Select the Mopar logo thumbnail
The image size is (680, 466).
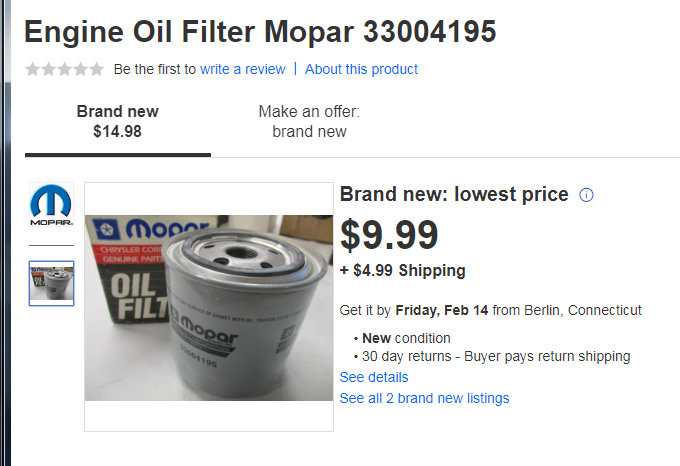(51, 206)
